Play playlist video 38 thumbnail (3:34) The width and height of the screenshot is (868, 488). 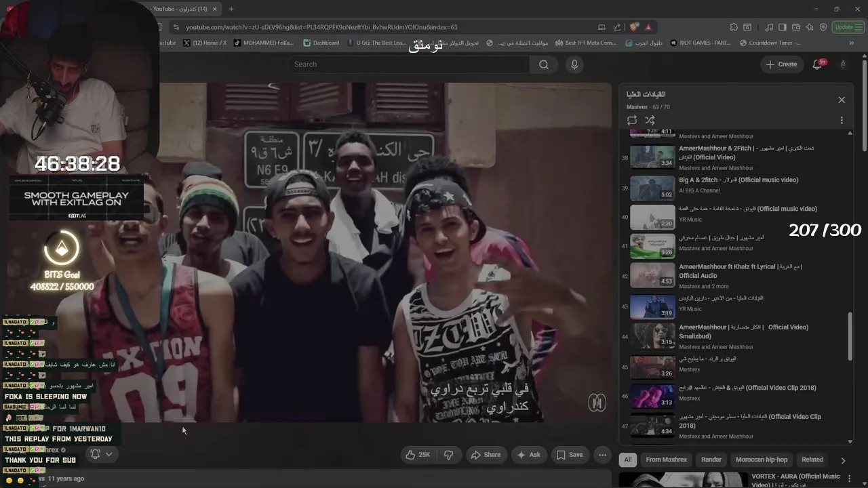point(652,157)
